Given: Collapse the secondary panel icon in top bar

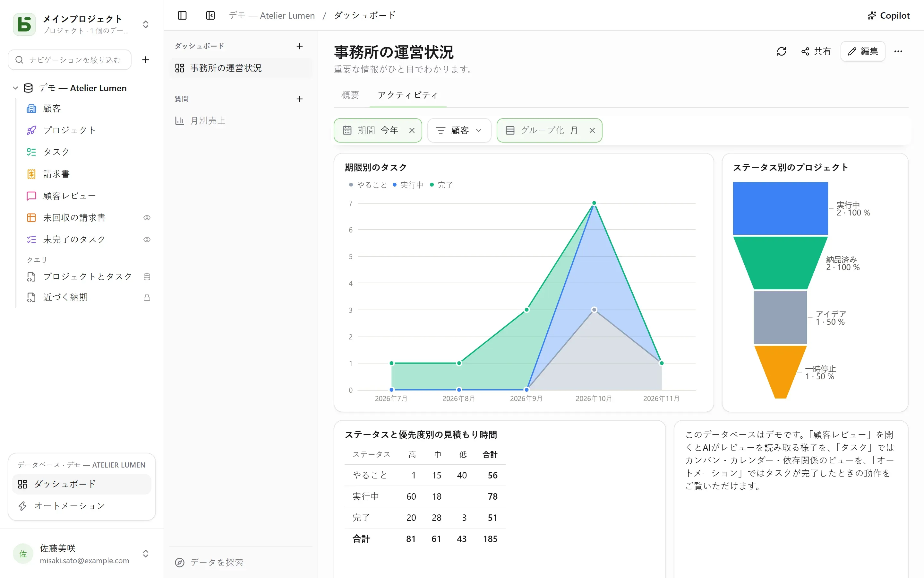Looking at the screenshot, I should coord(210,15).
